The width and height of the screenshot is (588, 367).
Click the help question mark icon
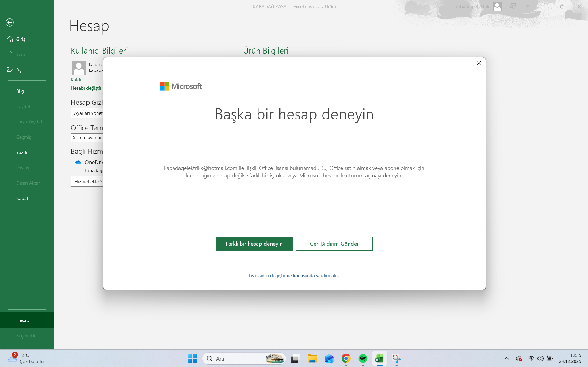click(527, 6)
